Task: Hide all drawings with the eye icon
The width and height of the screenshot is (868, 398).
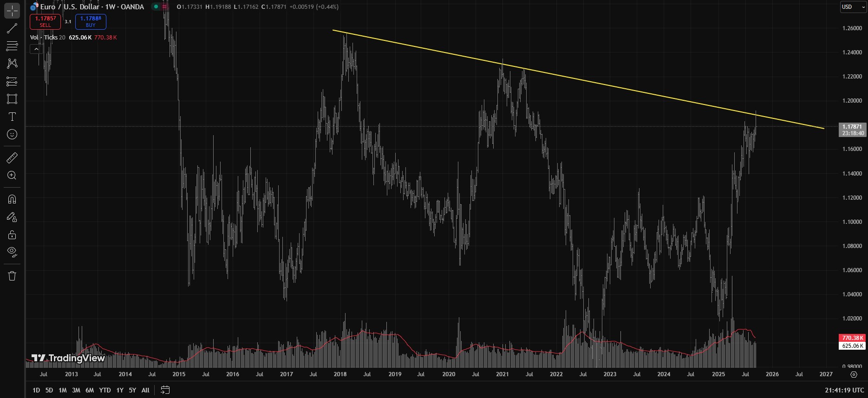Action: [x=12, y=252]
